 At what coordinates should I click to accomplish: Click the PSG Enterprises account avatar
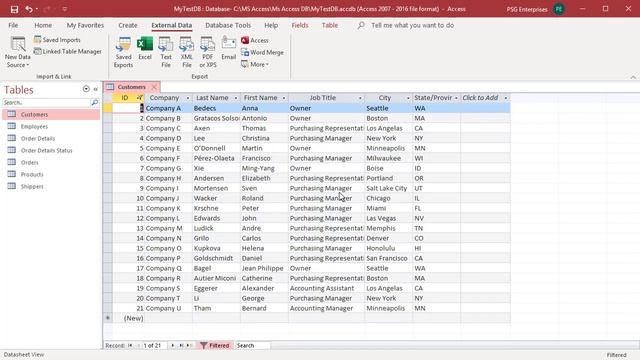click(559, 9)
